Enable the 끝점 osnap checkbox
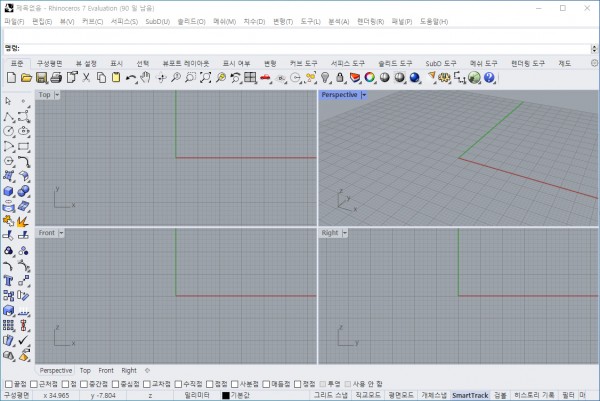Viewport: 600px width, 401px height. pyautogui.click(x=8, y=384)
